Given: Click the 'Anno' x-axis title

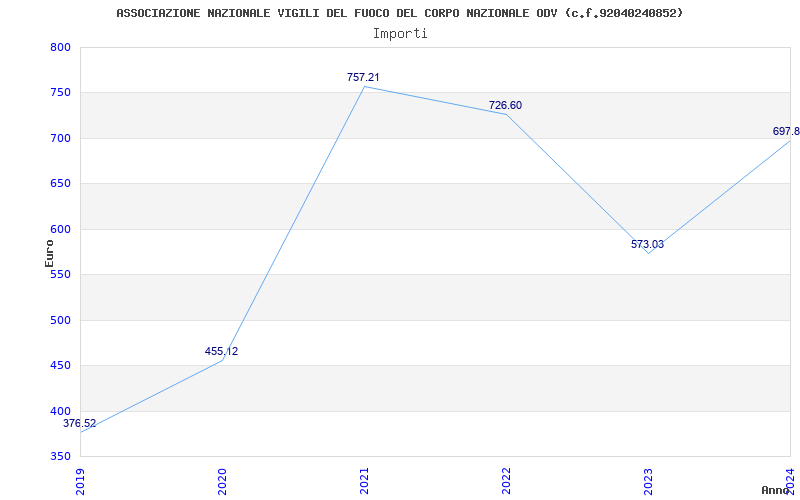Looking at the screenshot, I should tap(776, 490).
